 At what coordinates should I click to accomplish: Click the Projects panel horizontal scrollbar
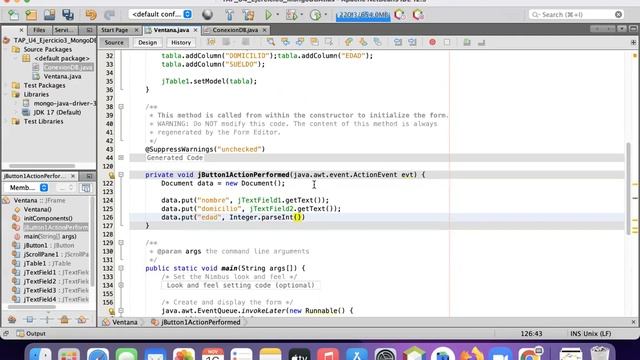coord(42,166)
